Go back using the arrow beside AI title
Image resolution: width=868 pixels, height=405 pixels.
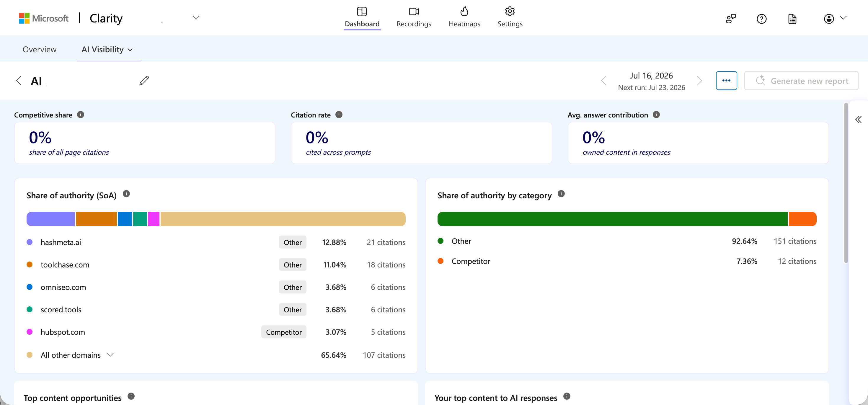19,81
